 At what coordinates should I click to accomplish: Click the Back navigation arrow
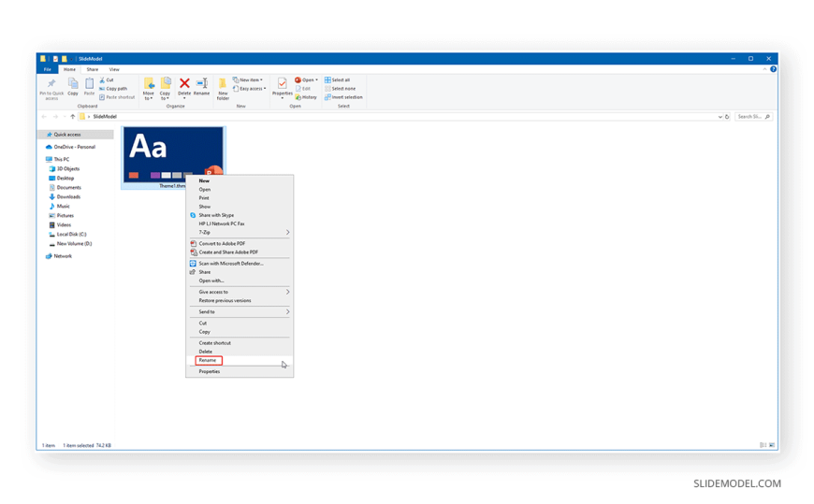pos(44,117)
